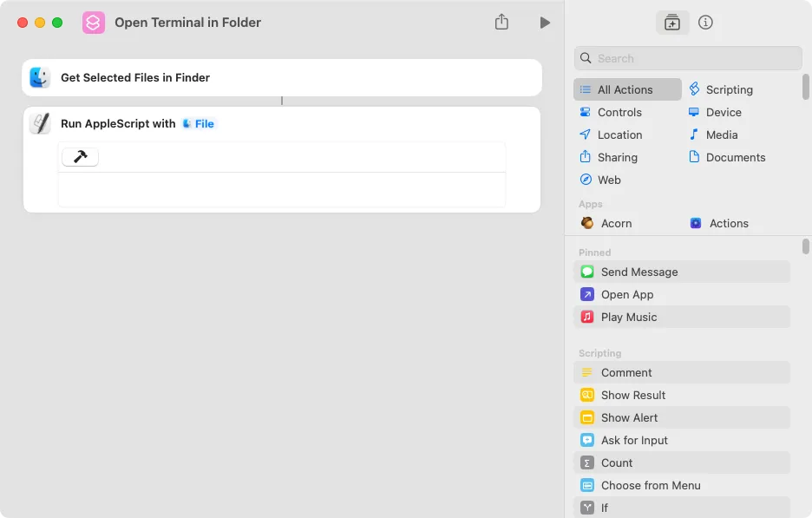The height and width of the screenshot is (518, 812).
Task: Switch to the Action Library tab
Action: click(x=672, y=23)
